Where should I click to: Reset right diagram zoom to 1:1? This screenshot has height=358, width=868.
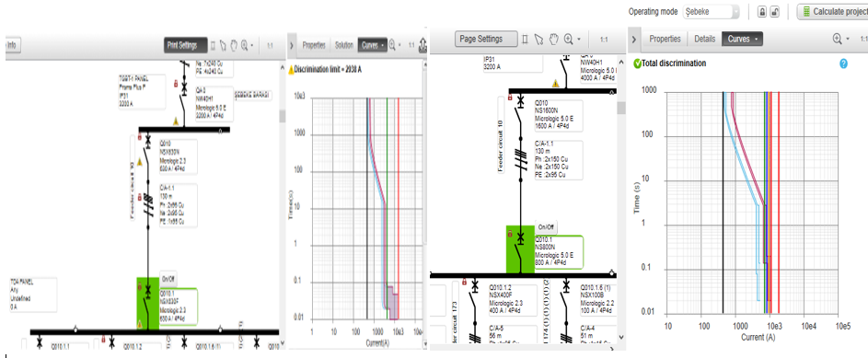(604, 40)
